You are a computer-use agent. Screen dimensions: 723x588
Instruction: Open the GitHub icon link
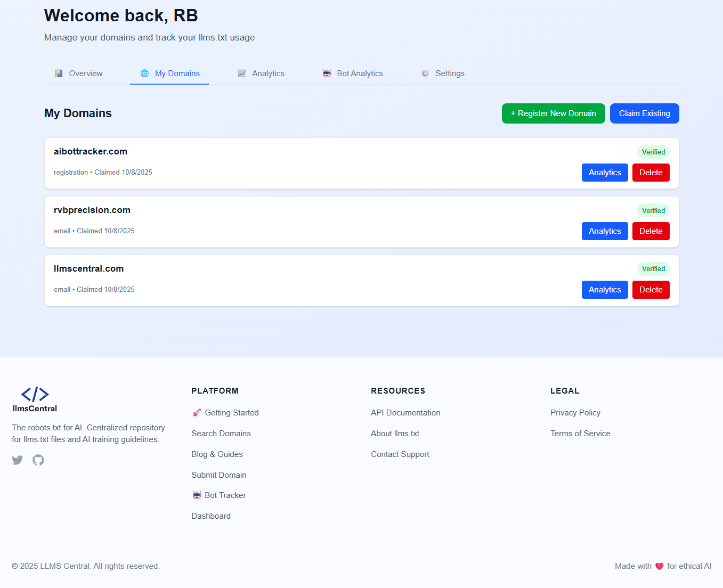click(38, 460)
